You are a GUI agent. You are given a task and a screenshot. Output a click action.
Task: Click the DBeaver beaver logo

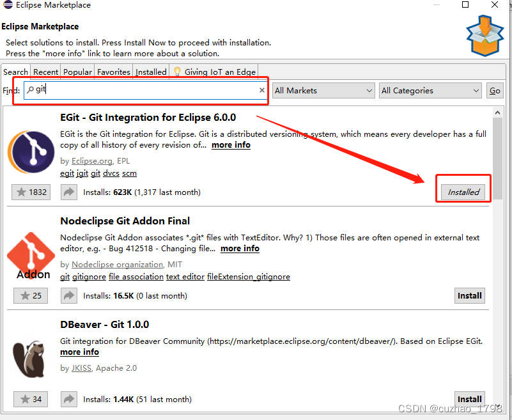30,358
